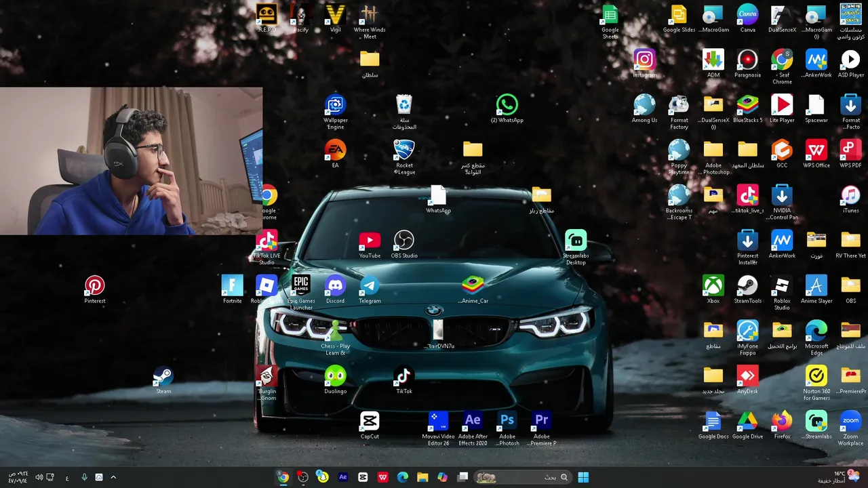Launch Fortnite desktop icon
The height and width of the screenshot is (488, 868).
233,289
